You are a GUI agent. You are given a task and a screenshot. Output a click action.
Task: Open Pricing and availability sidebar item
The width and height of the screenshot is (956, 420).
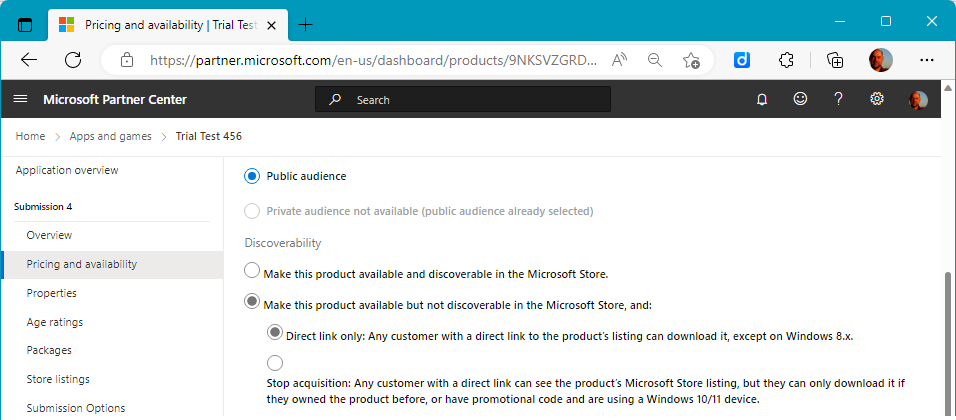pyautogui.click(x=113, y=265)
